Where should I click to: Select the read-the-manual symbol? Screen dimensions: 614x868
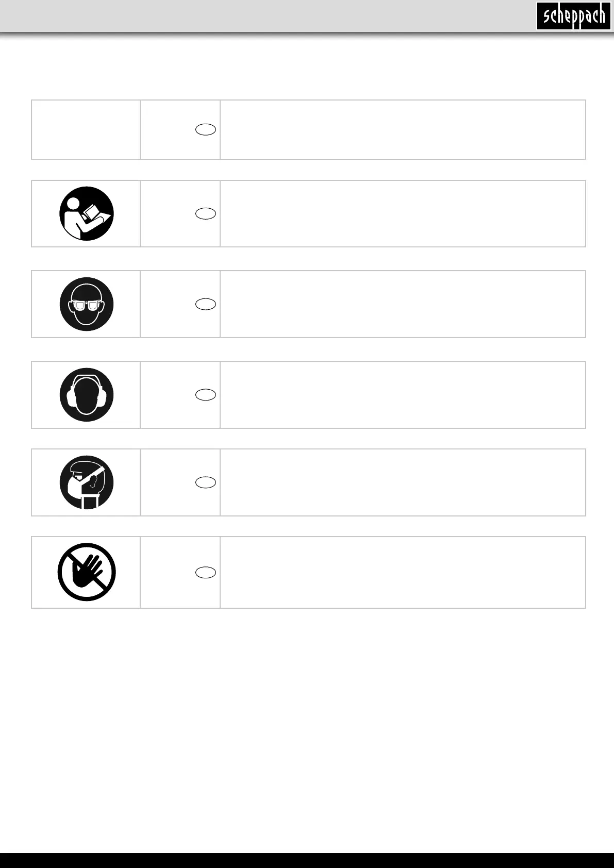[x=87, y=213]
